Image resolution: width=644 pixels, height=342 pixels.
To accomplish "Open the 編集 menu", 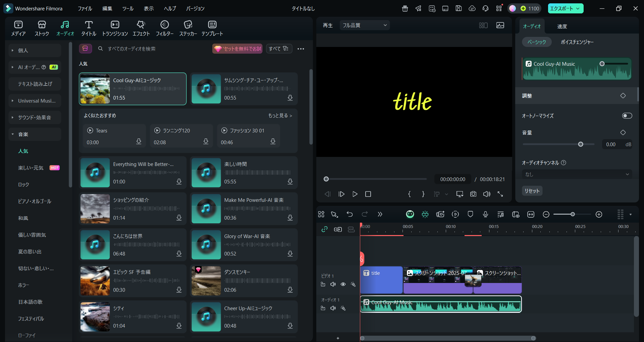I will pos(107,8).
